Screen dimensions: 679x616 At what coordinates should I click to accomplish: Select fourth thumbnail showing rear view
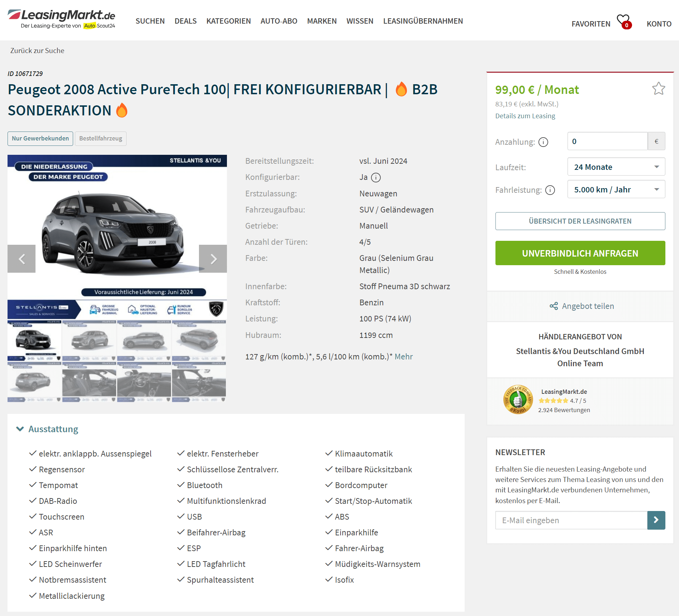coord(199,340)
